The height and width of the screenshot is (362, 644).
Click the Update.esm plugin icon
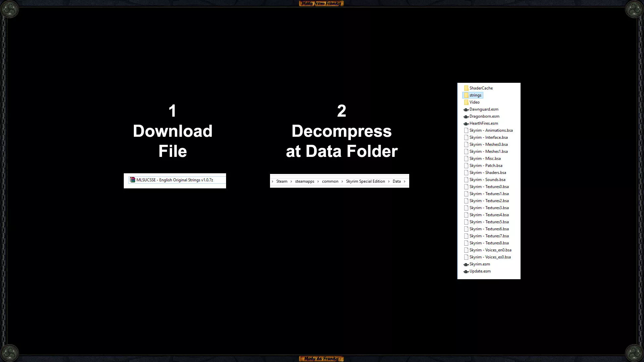[466, 271]
